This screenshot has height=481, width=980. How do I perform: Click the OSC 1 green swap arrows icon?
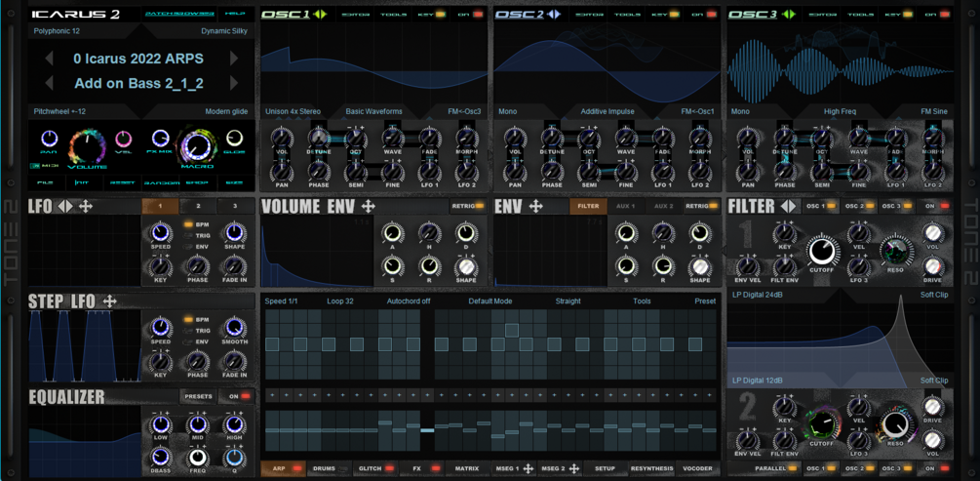[320, 14]
